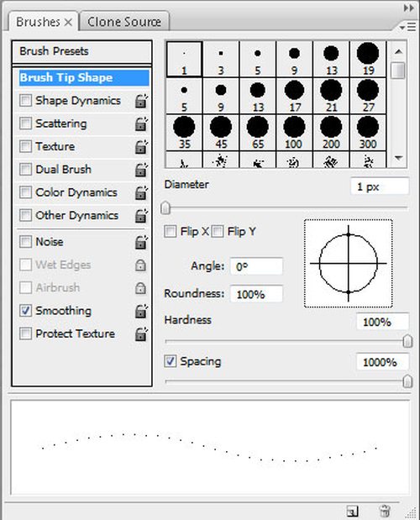Click the Hardness slider handle
The width and height of the screenshot is (420, 520).
pos(407,341)
